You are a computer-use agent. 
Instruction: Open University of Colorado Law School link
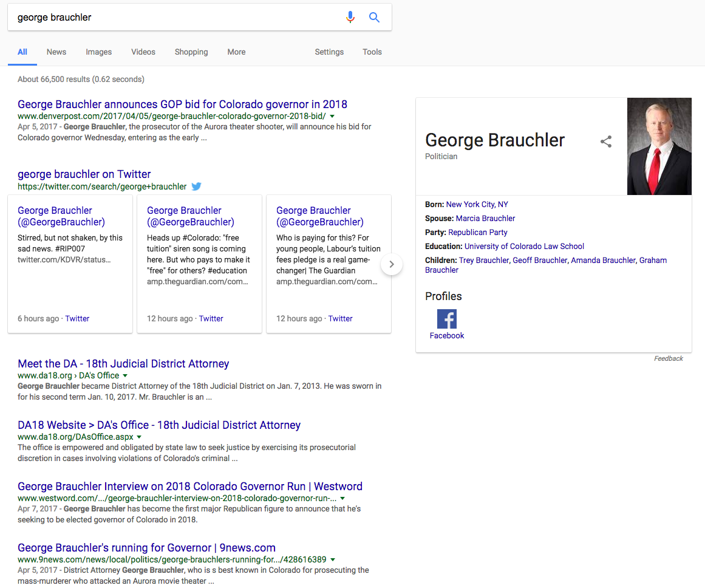point(523,246)
